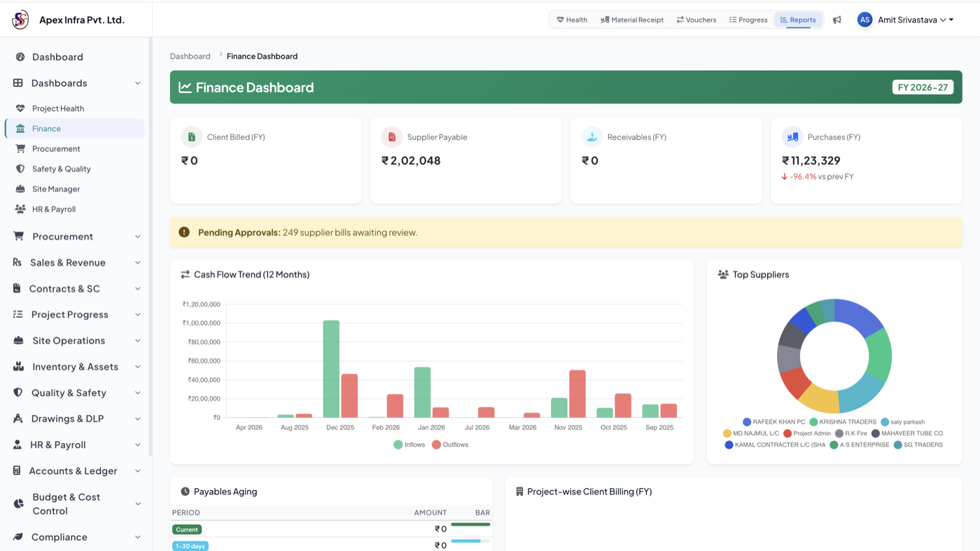Toggle Project Admin legend entry
Screen dimensions: 980x551
coord(807,433)
